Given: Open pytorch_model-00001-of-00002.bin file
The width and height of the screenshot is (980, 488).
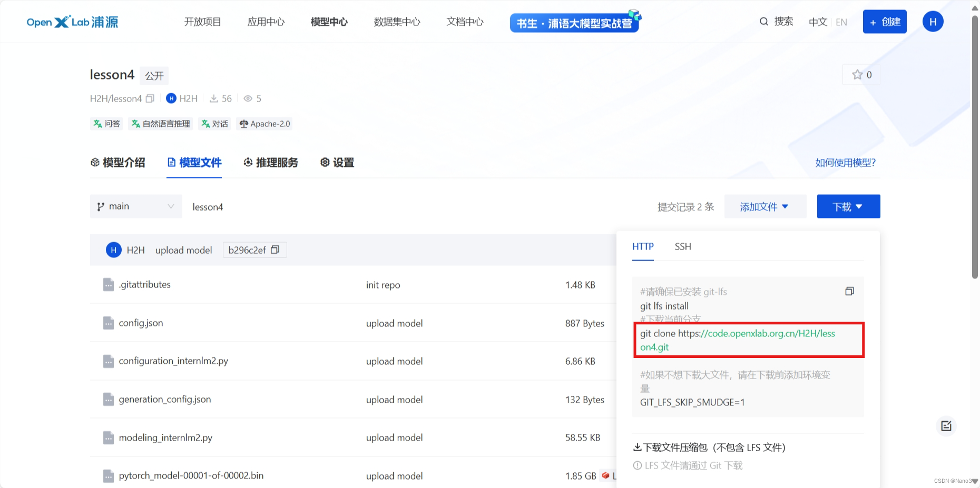Looking at the screenshot, I should (191, 475).
